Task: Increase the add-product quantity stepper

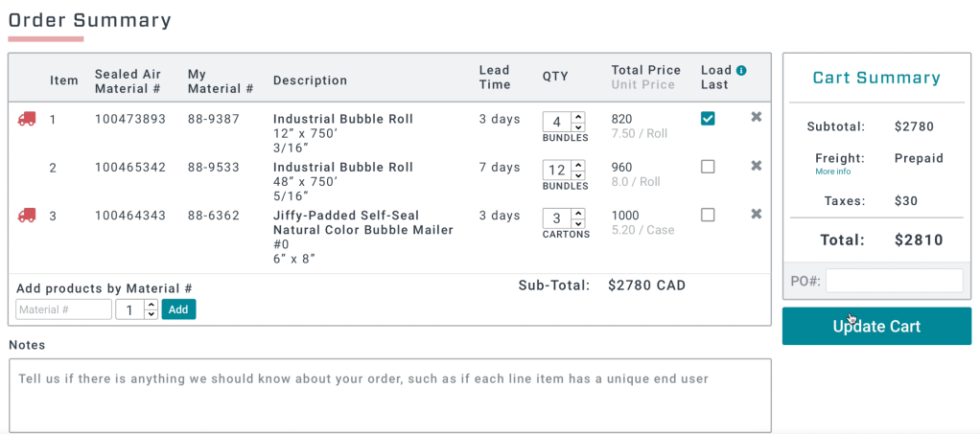Action: (x=151, y=305)
